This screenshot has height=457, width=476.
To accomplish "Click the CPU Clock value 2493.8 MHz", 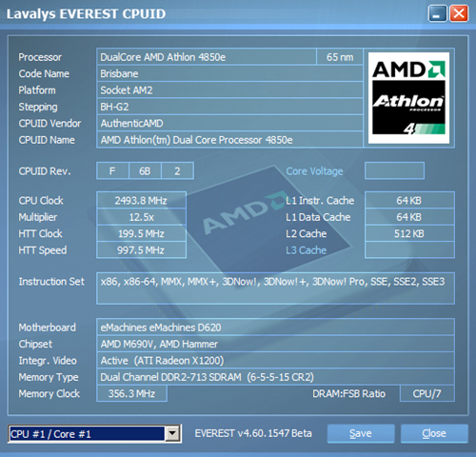I will tap(141, 201).
